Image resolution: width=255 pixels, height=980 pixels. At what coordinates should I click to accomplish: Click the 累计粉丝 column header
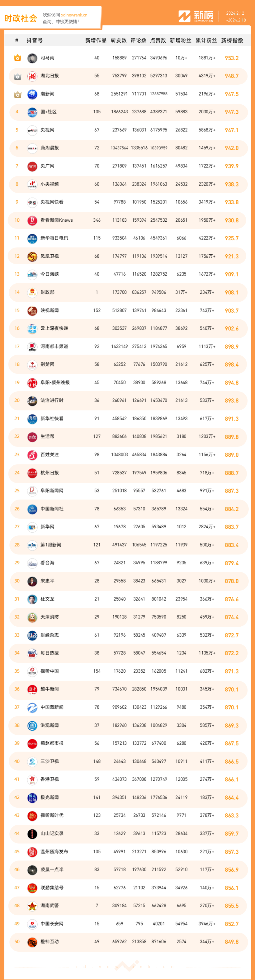click(206, 40)
